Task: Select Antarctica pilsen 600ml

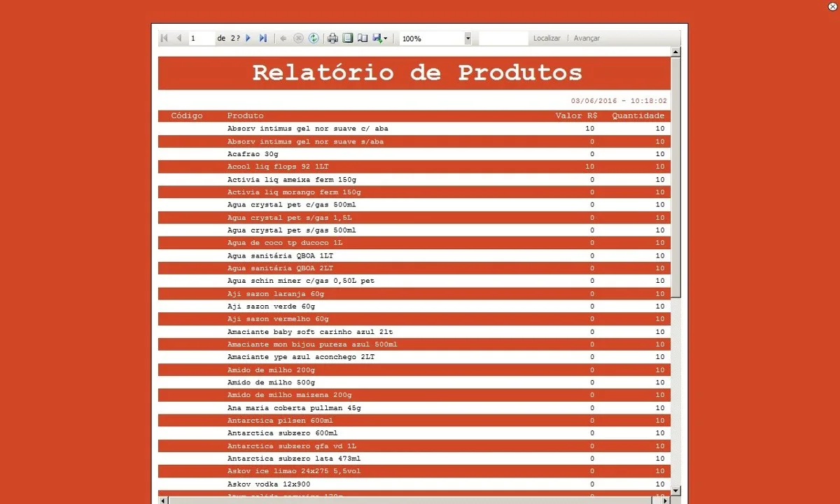Action: [x=414, y=420]
